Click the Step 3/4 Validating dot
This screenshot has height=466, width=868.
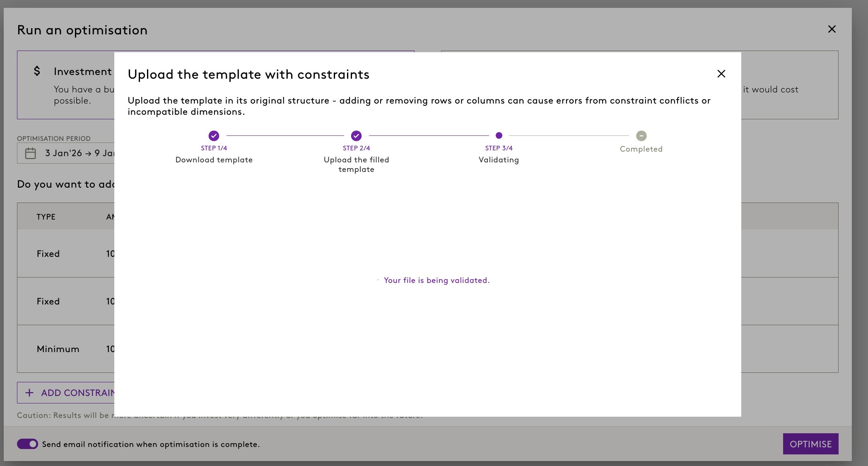[499, 135]
